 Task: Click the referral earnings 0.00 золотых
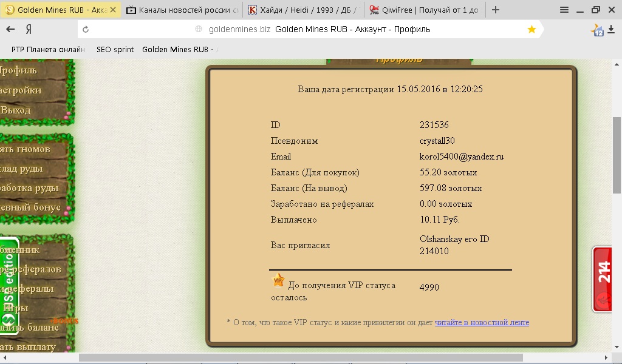tap(446, 204)
